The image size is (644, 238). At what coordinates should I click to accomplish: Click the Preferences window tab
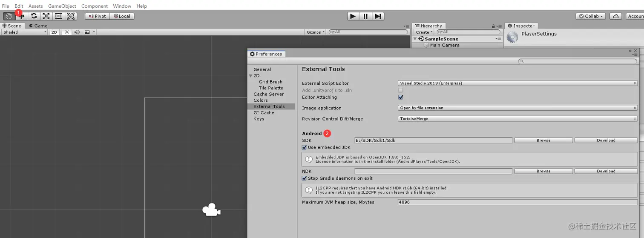click(266, 54)
